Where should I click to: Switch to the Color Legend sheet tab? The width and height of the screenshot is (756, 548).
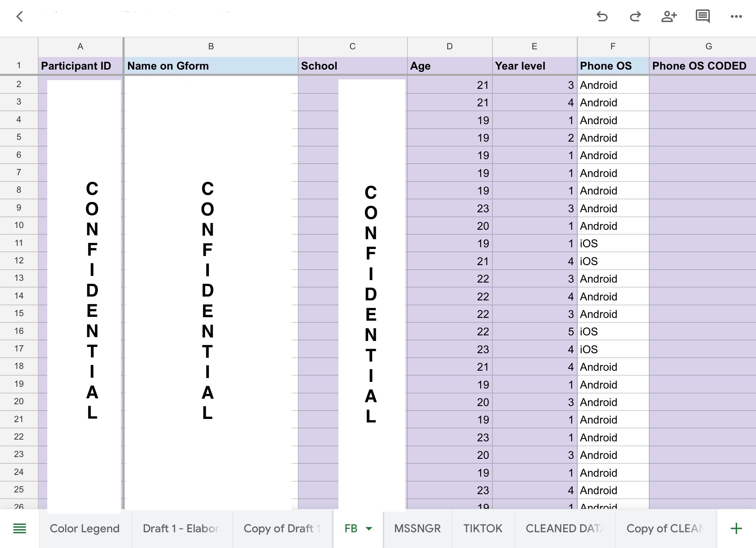(x=85, y=528)
